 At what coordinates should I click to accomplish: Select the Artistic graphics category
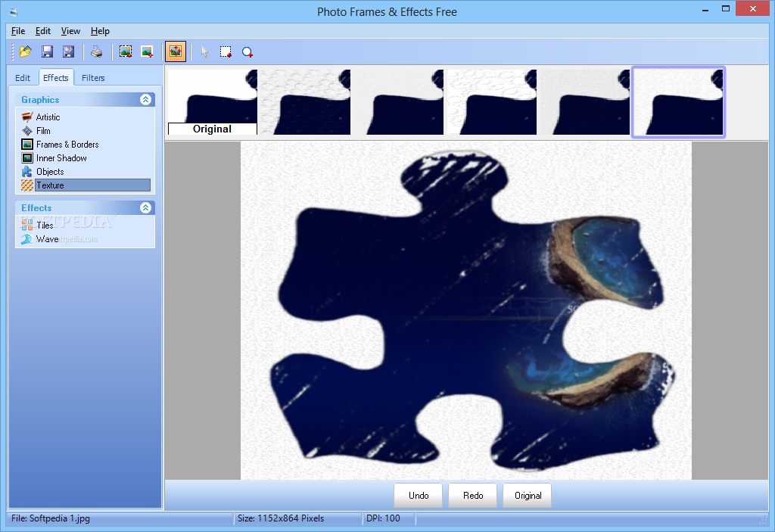point(48,117)
